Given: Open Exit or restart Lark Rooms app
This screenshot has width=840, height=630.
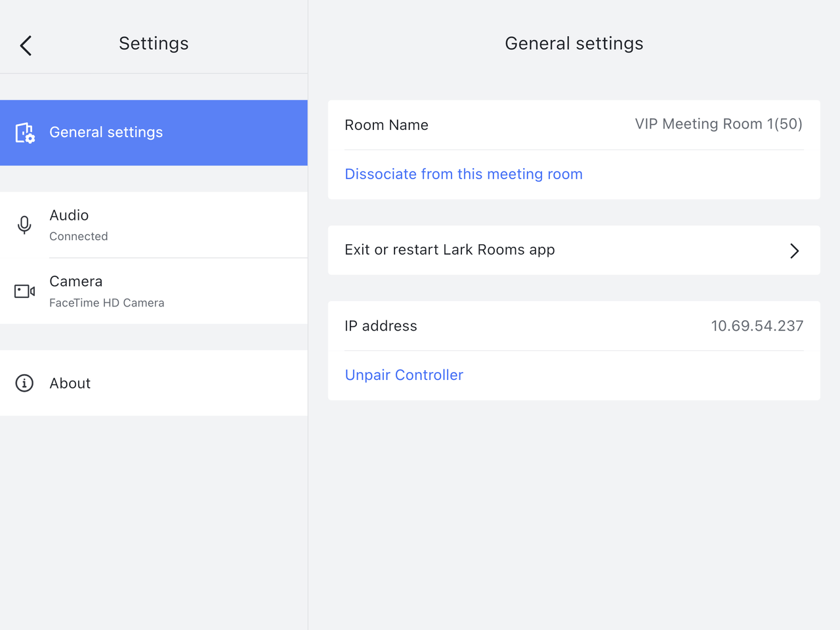Looking at the screenshot, I should point(450,250).
